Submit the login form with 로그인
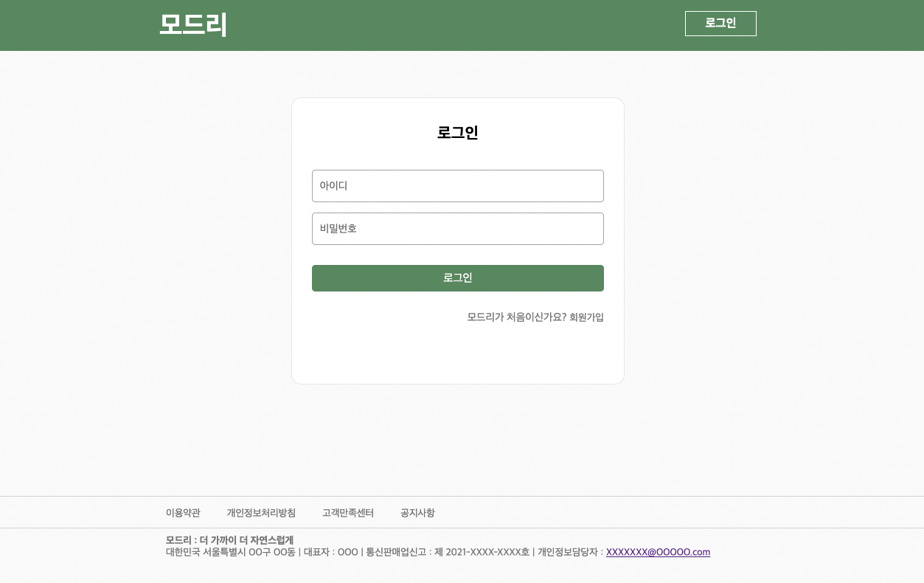This screenshot has width=924, height=583. (457, 277)
